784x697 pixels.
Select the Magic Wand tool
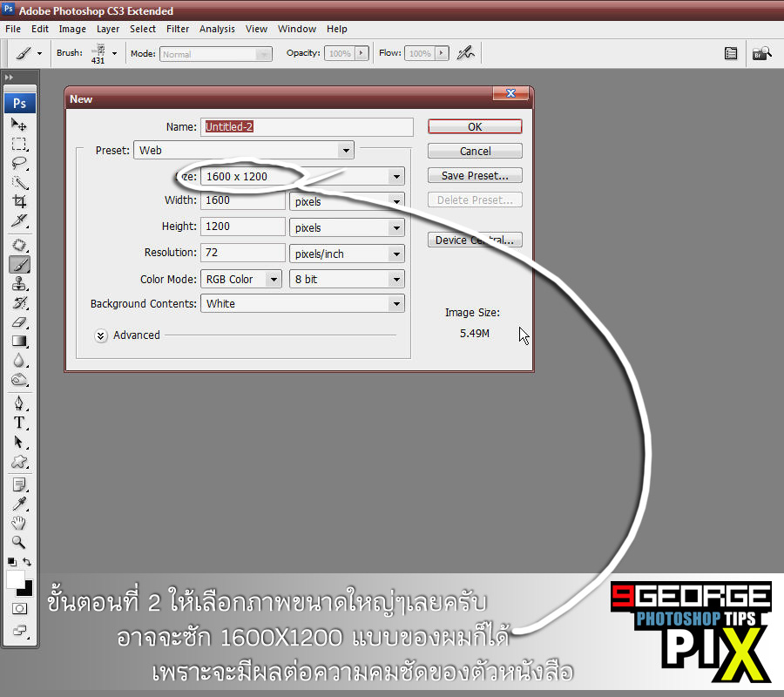click(19, 183)
